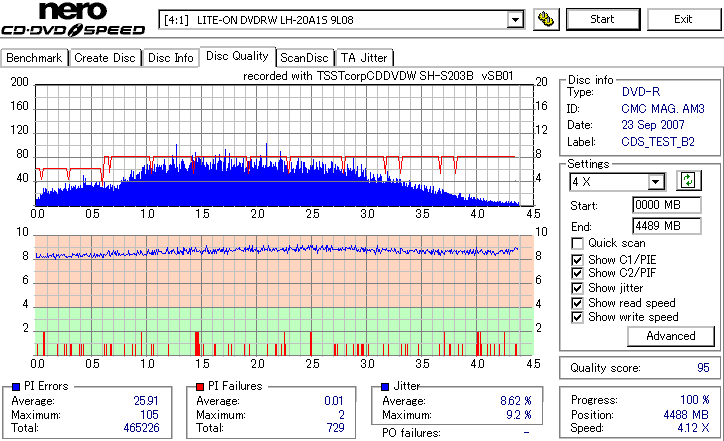Click the Start button
The image size is (724, 441).
603,19
